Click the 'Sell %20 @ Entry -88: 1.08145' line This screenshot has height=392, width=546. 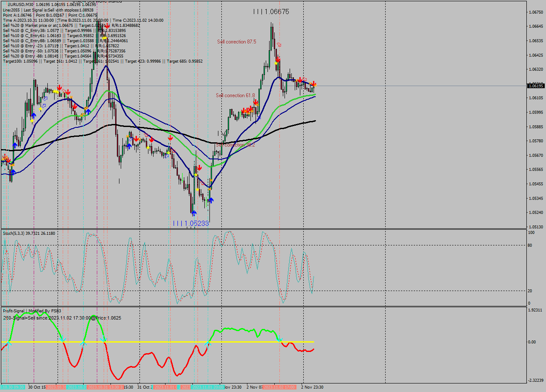click(63, 56)
